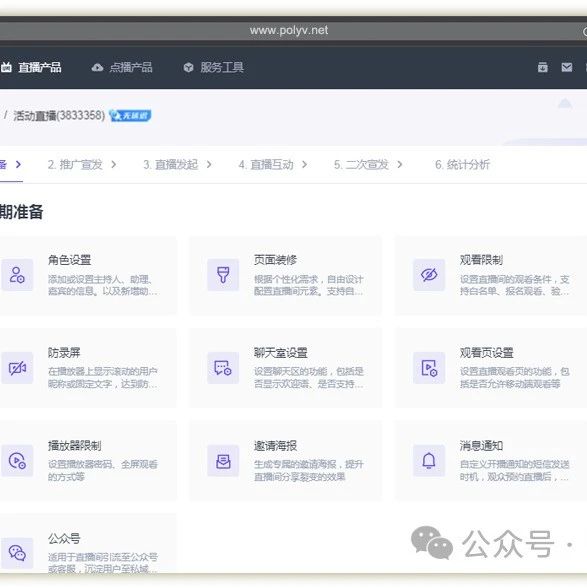Switch to the 2. 推广宣发 step tab
Screen dimensions: 587x588
[75, 165]
